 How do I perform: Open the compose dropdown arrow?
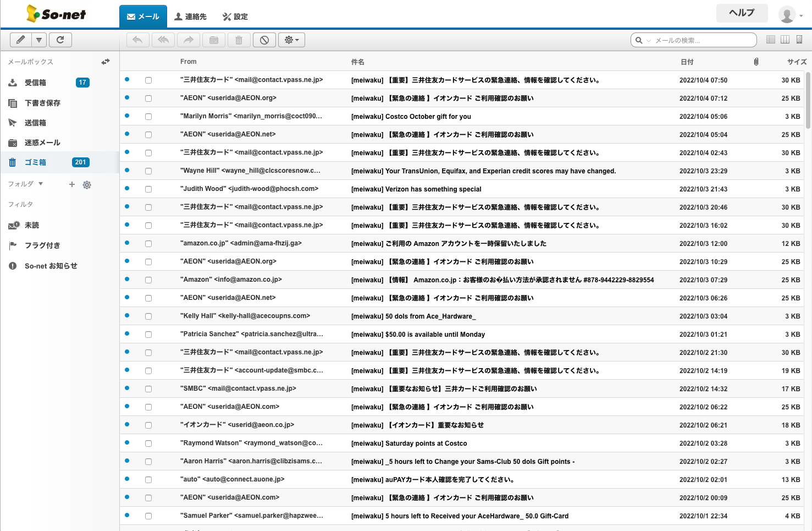point(38,40)
